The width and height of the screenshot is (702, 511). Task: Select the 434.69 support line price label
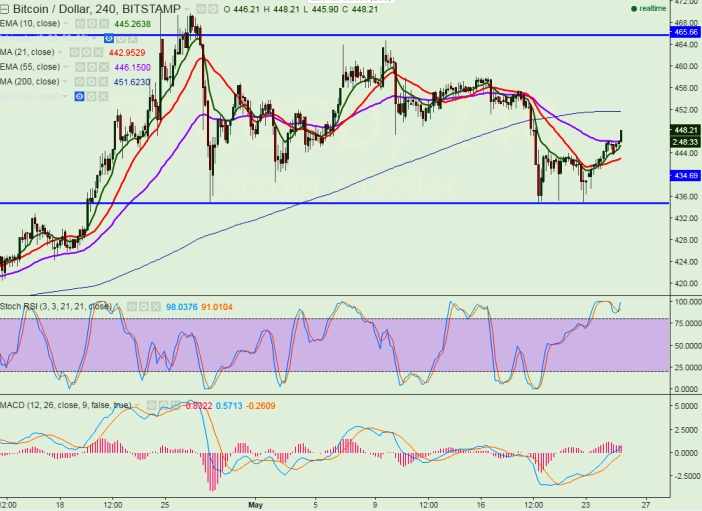pyautogui.click(x=686, y=176)
